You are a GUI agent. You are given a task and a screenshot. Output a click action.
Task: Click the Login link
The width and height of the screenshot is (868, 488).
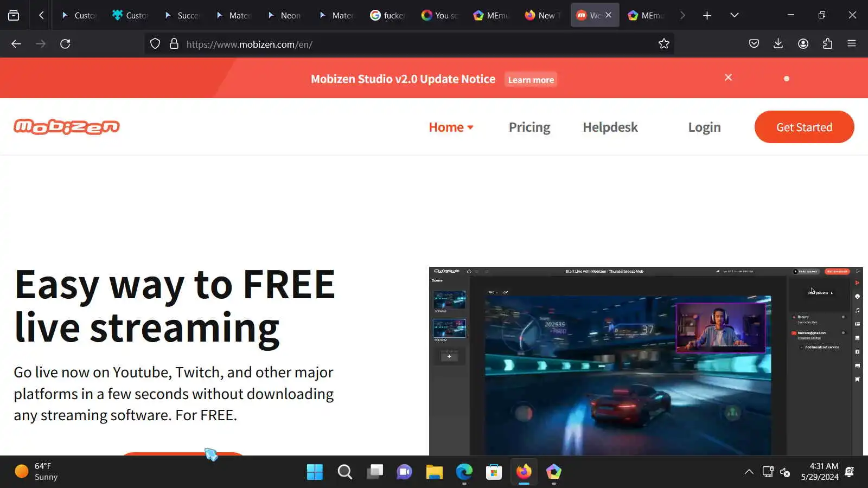pyautogui.click(x=705, y=127)
